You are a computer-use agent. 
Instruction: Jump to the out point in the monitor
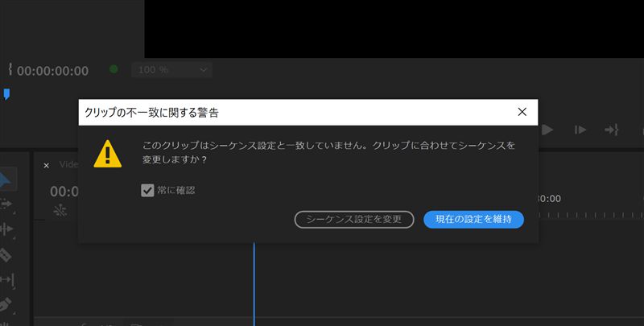(x=612, y=130)
